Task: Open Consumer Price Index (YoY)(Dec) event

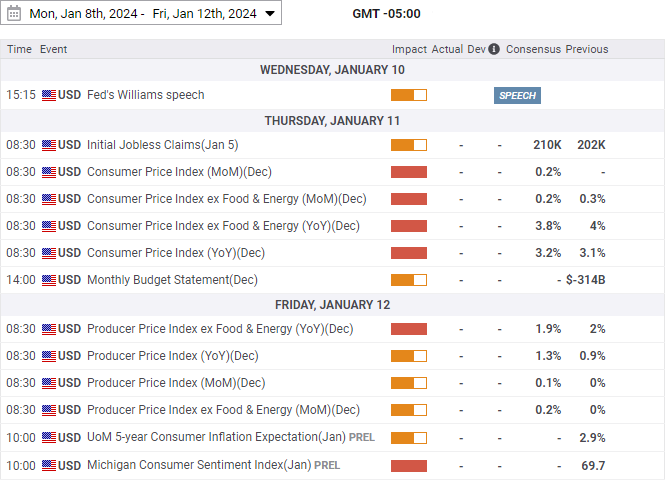Action: [176, 253]
